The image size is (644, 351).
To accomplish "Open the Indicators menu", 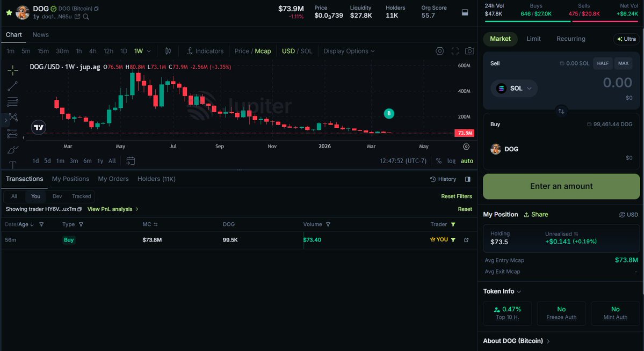I will 205,51.
